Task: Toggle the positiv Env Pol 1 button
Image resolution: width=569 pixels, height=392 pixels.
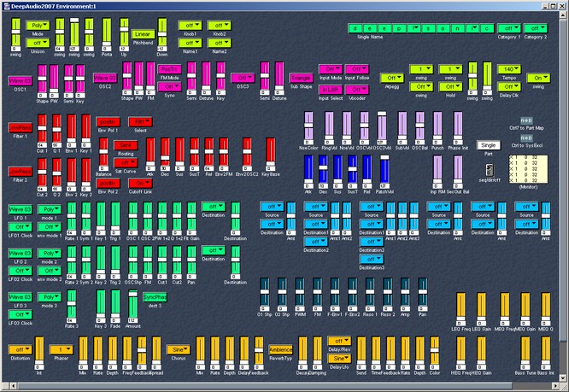Action: point(108,122)
